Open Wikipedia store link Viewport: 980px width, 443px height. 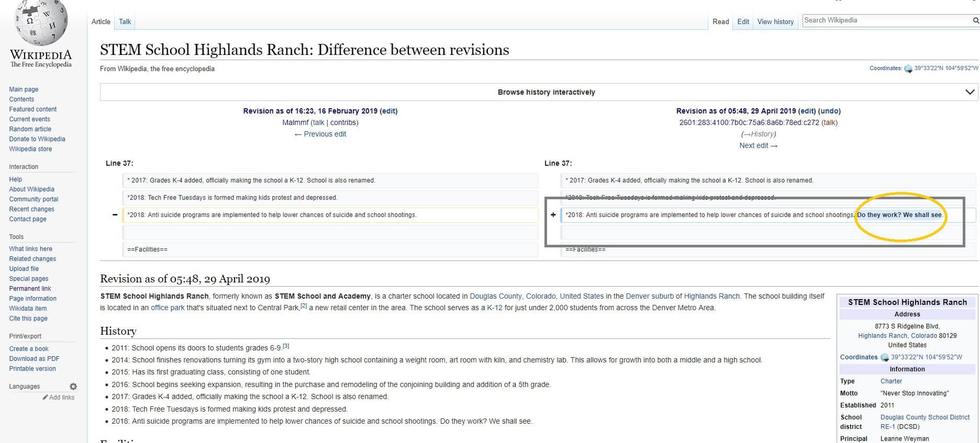30,149
